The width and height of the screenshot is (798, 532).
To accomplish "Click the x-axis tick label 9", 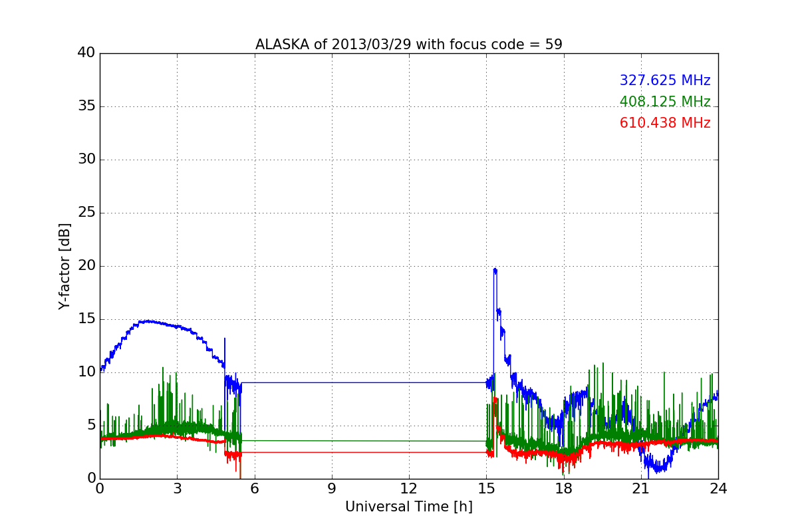I will point(331,489).
